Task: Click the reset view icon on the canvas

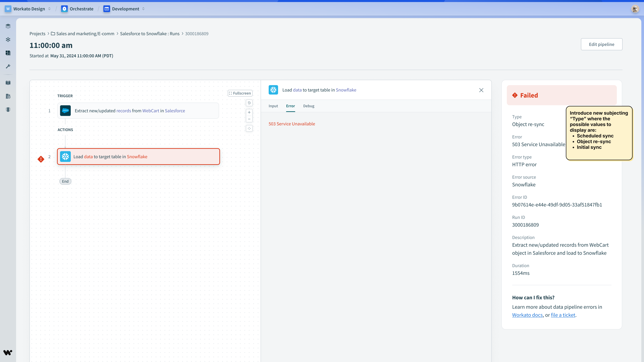Action: click(249, 103)
